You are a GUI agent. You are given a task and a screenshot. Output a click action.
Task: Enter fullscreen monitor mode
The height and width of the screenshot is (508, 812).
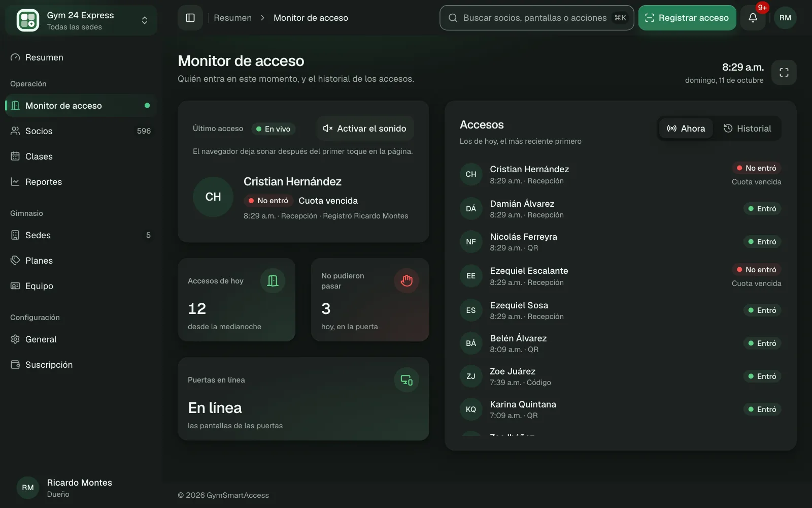tap(784, 73)
